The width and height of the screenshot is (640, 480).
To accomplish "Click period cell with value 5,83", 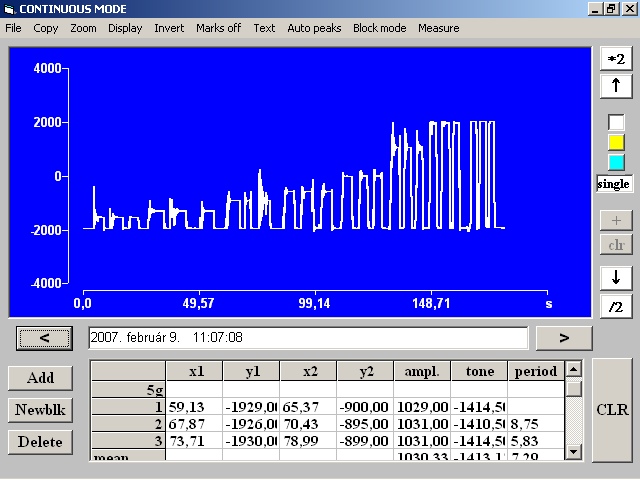I will 536,441.
